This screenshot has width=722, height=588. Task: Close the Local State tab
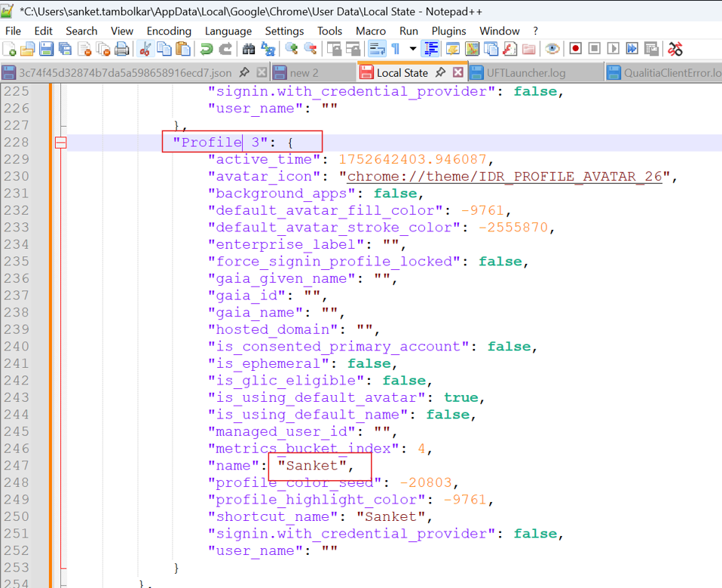(x=458, y=72)
